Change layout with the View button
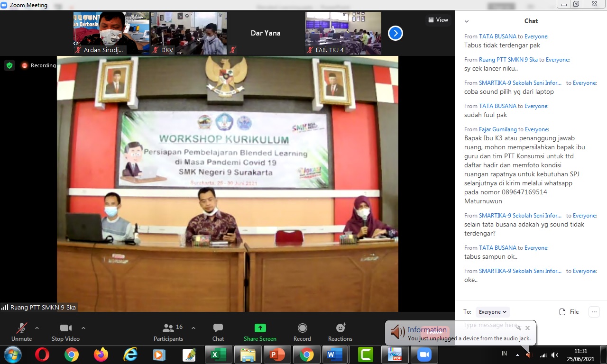The height and width of the screenshot is (364, 607). pos(438,20)
